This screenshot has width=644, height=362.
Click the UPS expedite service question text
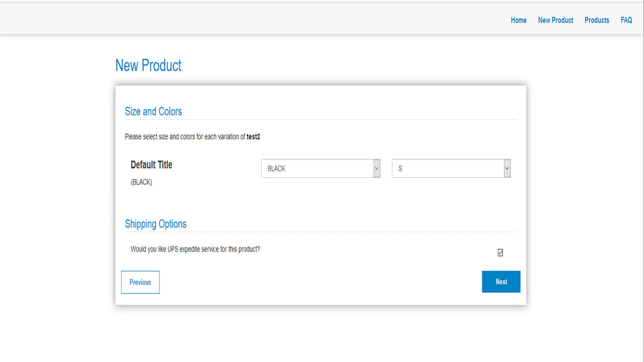click(195, 249)
